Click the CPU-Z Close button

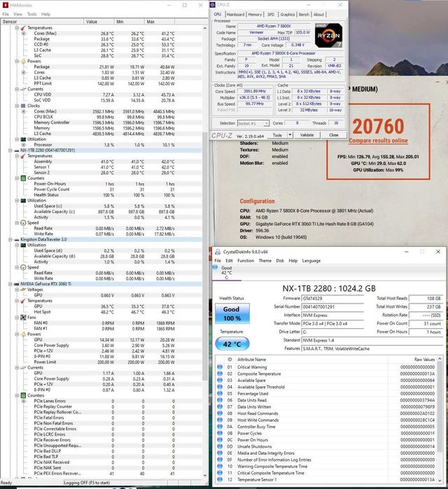pos(333,135)
